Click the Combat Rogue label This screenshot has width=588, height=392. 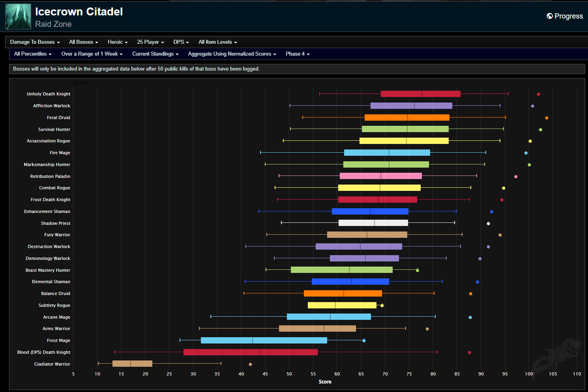click(54, 188)
